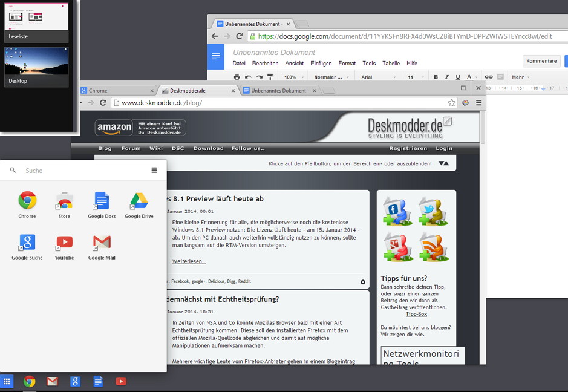Follow Deskmodder on Facebook icon
The height and width of the screenshot is (392, 568).
397,212
